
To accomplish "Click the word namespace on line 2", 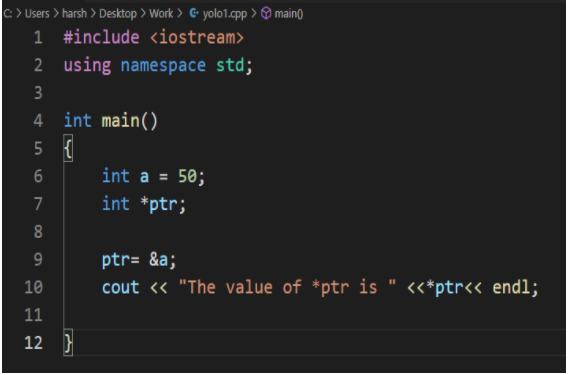I will click(163, 66).
